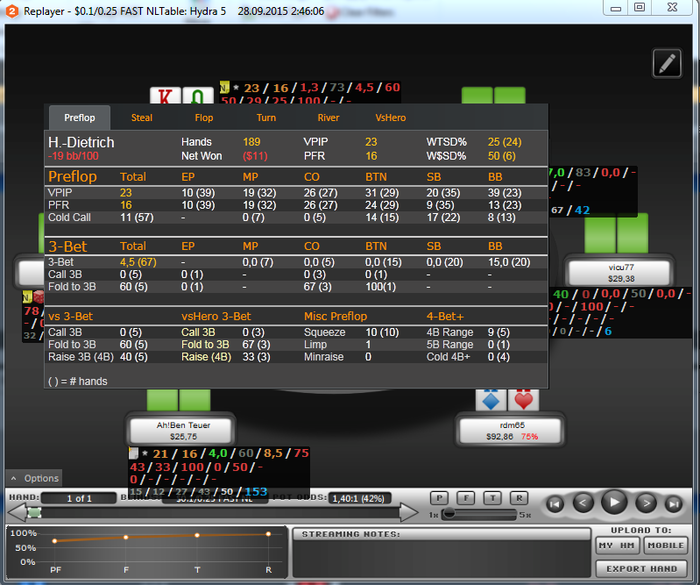700x585 pixels.
Task: Play the hand replay
Action: click(x=614, y=502)
